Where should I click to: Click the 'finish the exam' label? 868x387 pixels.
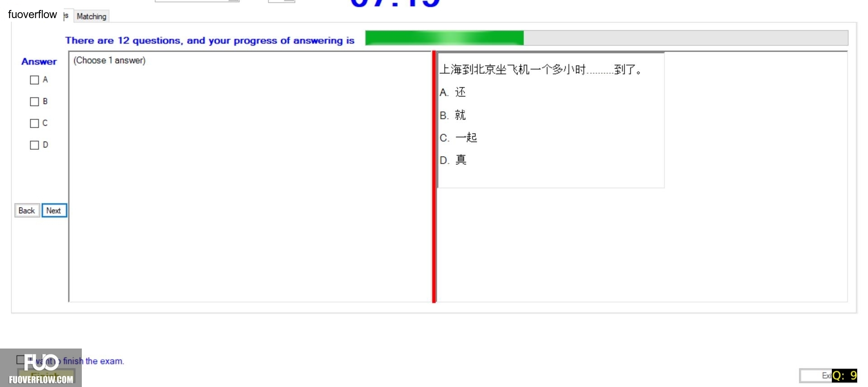pos(94,361)
